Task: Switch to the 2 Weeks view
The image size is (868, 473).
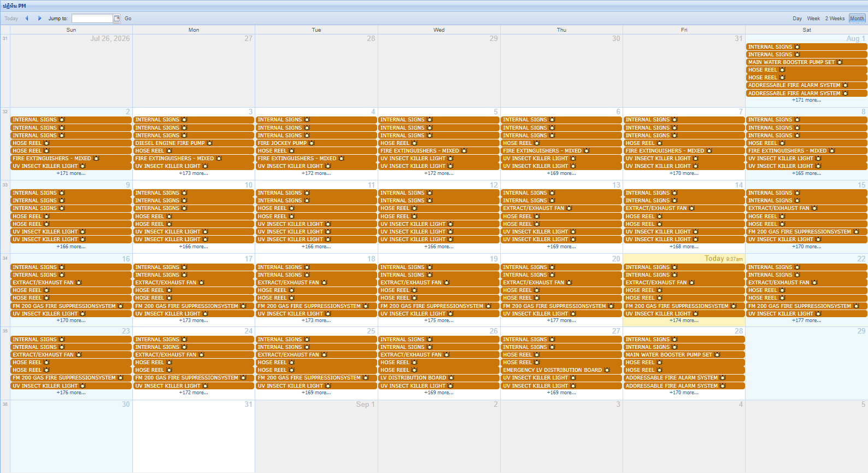Action: [x=835, y=19]
